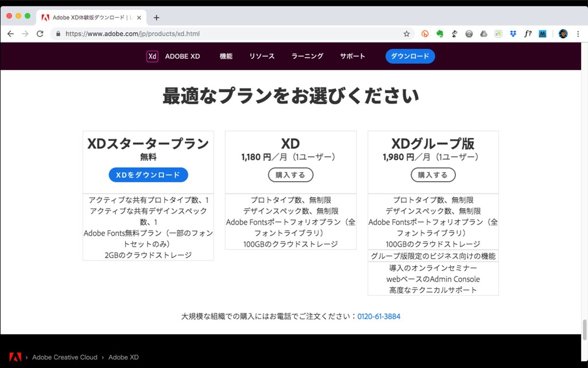Click 購入する under the XD plan
Screen dimensions: 588x368
tap(291, 175)
